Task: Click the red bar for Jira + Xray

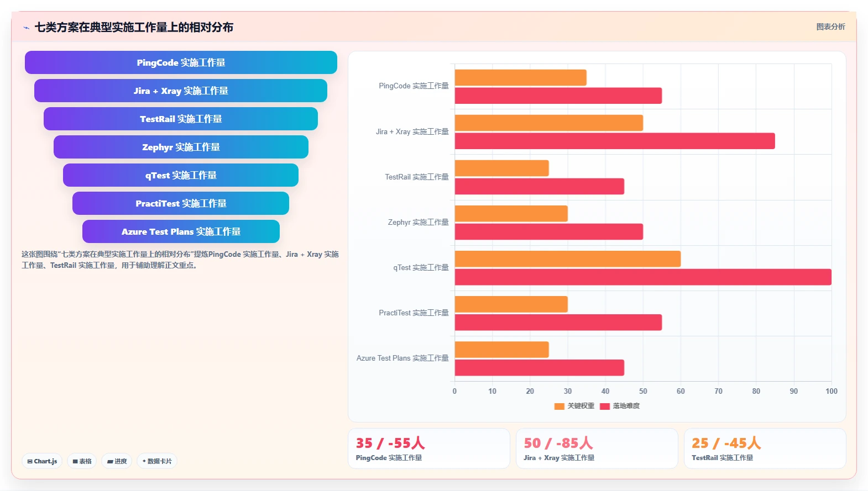Action: (x=615, y=141)
